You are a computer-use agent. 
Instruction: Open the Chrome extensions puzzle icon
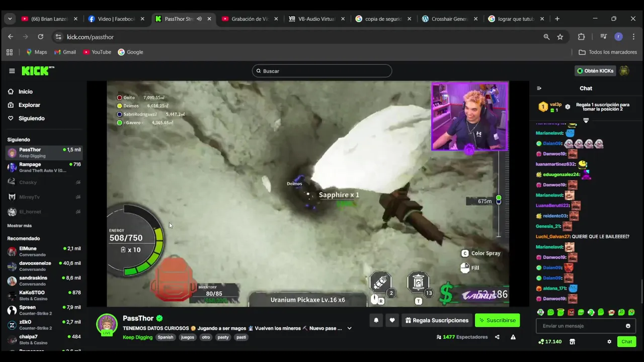(581, 37)
